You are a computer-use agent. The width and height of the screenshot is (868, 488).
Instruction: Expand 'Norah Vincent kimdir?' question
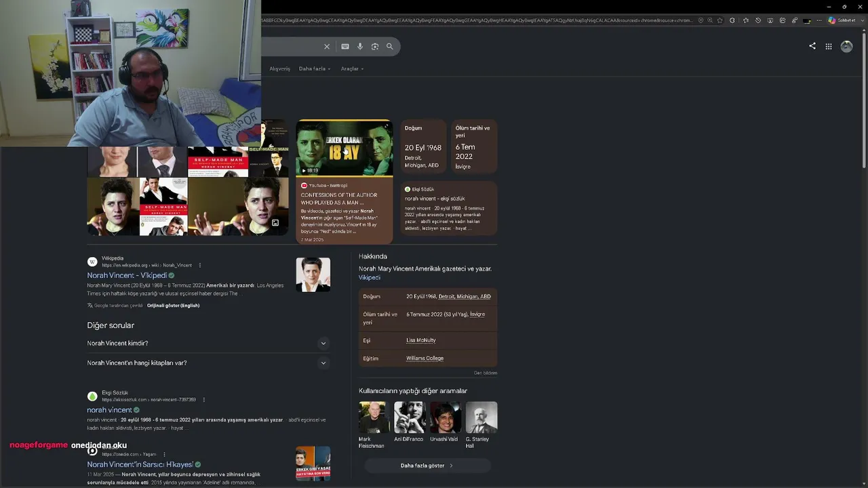pyautogui.click(x=208, y=344)
